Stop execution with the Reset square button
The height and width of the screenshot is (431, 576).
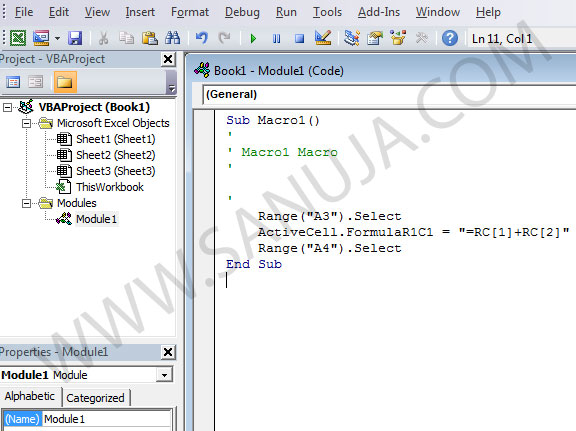point(299,38)
